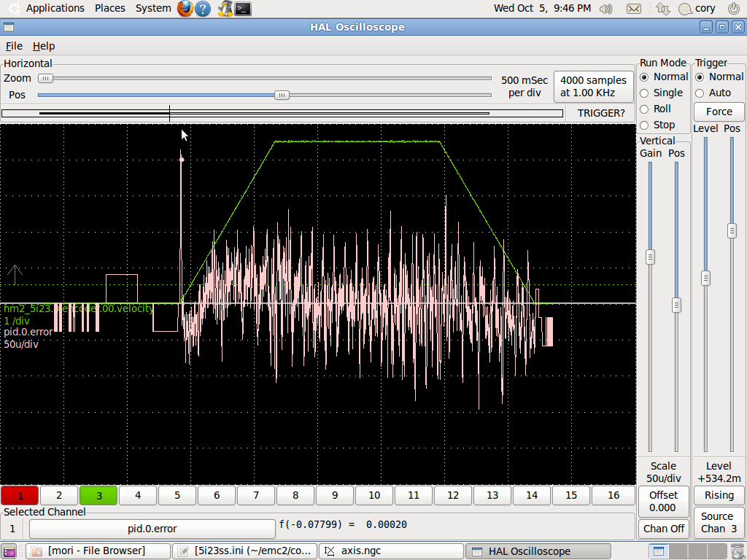Click the network connection icon
This screenshot has width=747, height=560.
pos(662,9)
